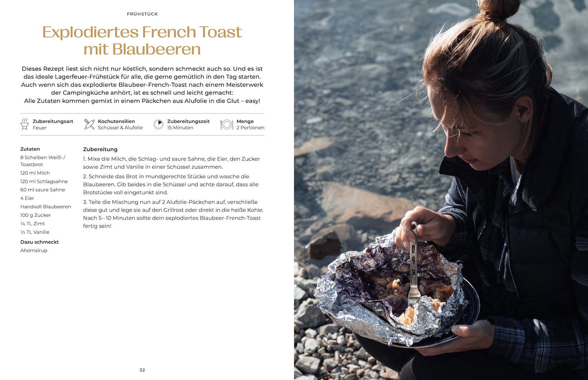Click page number 32
This screenshot has height=380, width=588.
point(142,370)
